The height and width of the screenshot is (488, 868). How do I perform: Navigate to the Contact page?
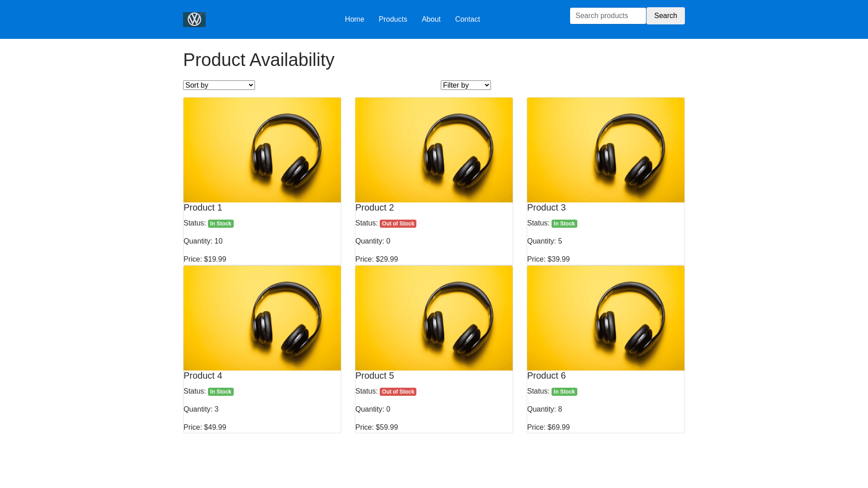click(467, 19)
